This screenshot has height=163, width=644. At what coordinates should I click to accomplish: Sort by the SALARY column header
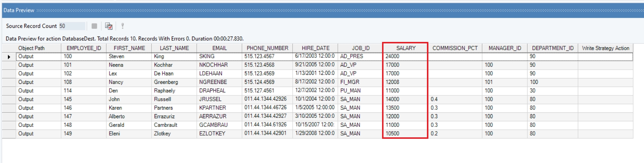[x=406, y=48]
